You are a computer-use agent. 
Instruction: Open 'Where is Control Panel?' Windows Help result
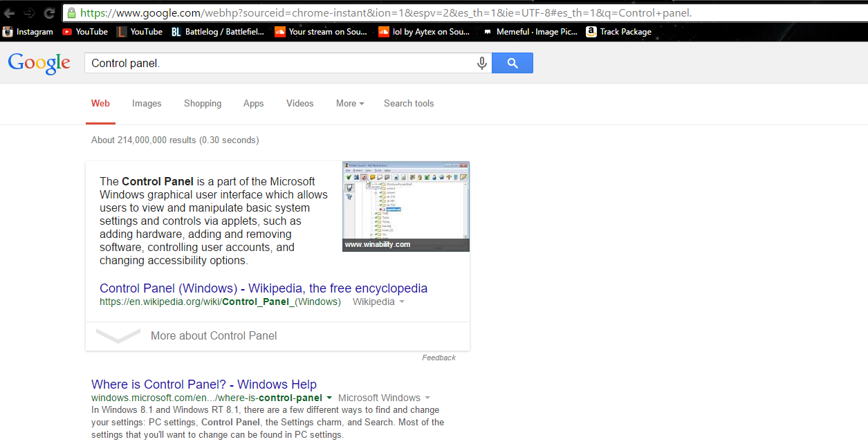pos(204,385)
